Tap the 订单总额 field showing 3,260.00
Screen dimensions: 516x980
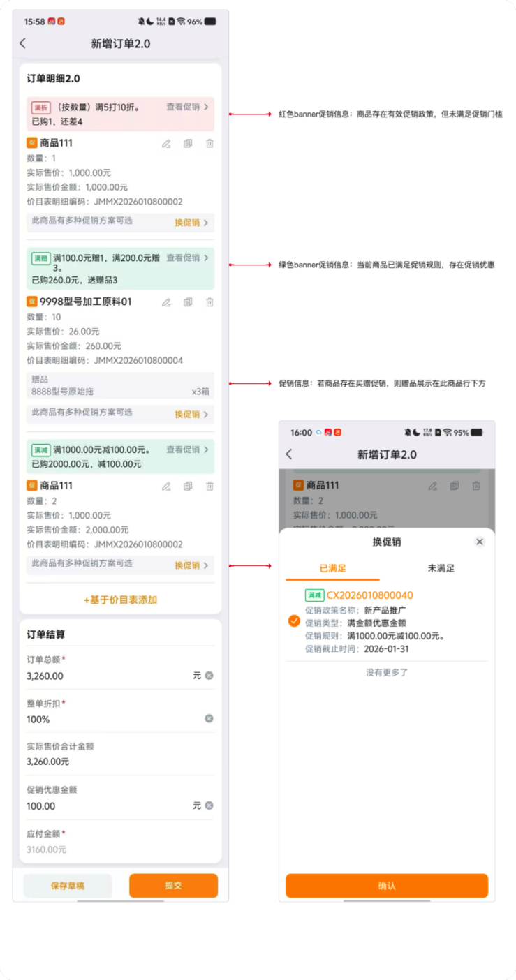[120, 676]
